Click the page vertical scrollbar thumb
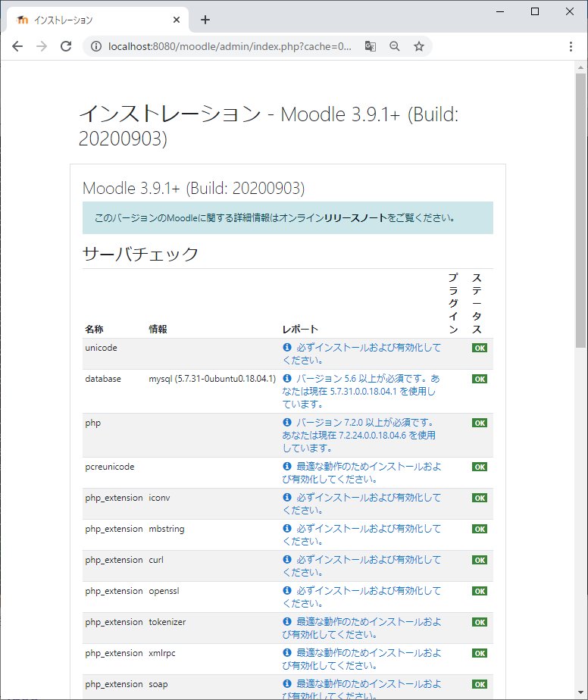 tap(580, 210)
